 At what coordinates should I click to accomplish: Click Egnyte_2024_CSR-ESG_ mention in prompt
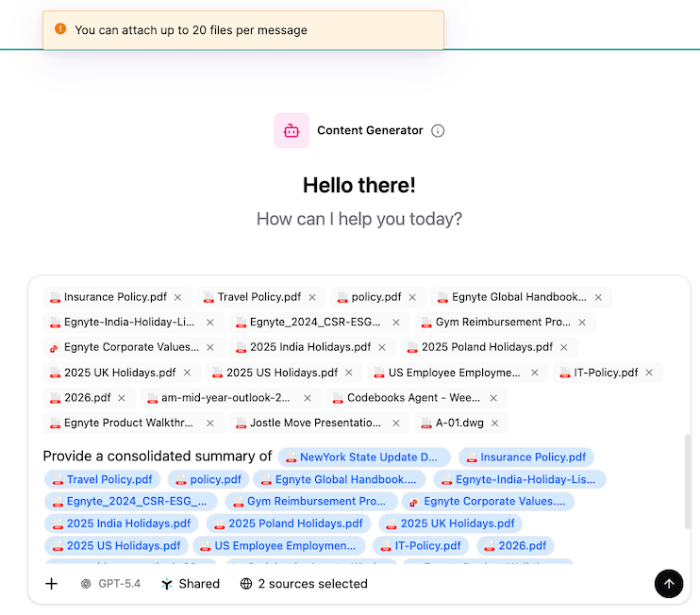point(131,501)
